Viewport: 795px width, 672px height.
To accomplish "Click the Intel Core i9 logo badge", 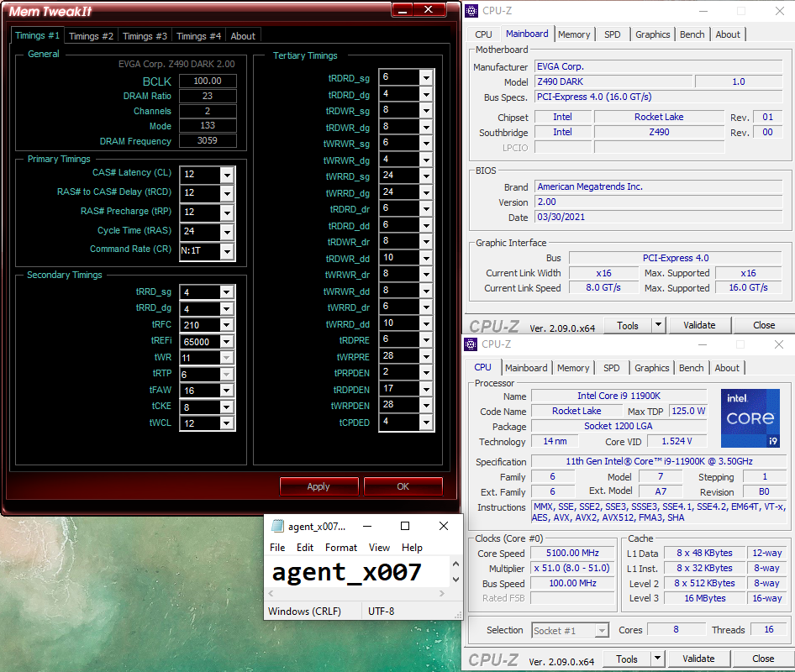I will (750, 418).
